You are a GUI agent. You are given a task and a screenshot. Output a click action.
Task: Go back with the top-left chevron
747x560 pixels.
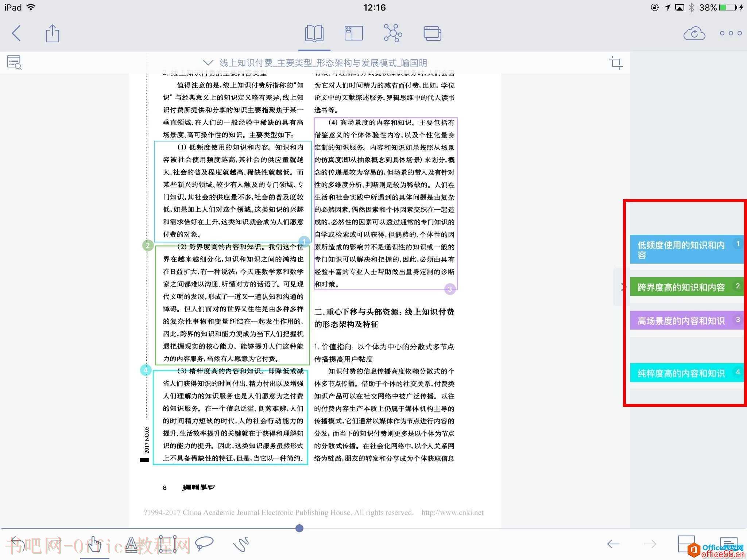pyautogui.click(x=16, y=34)
